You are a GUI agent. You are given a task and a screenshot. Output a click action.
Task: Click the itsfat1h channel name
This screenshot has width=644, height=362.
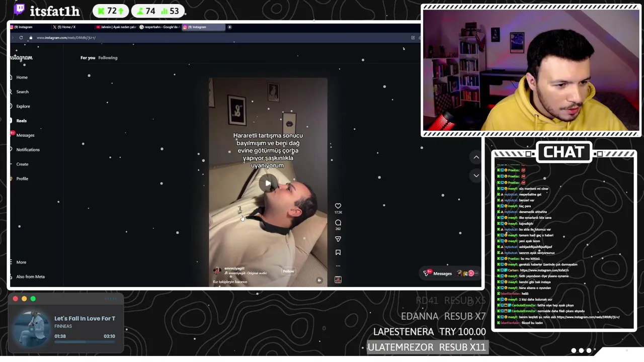tap(55, 11)
